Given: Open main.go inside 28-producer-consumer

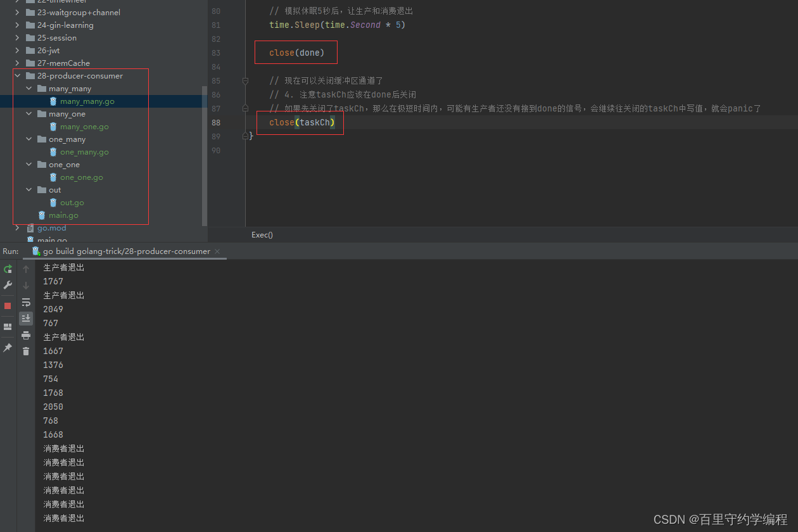Looking at the screenshot, I should point(63,215).
